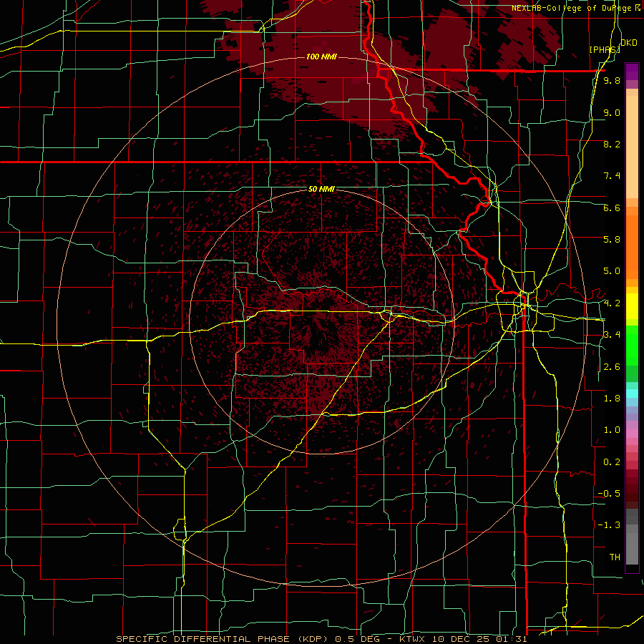The image size is (644, 644).
Task: Pick the cyan segment of the color bar
Action: coord(632,394)
